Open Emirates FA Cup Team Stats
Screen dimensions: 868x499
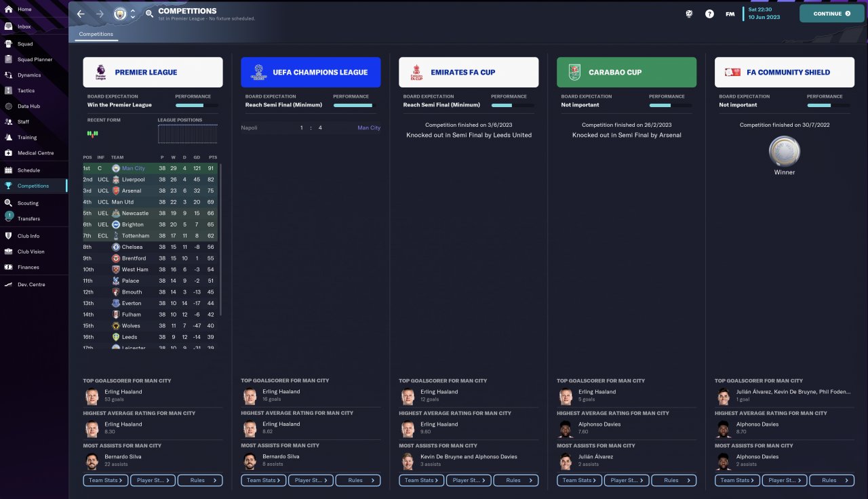coord(422,481)
